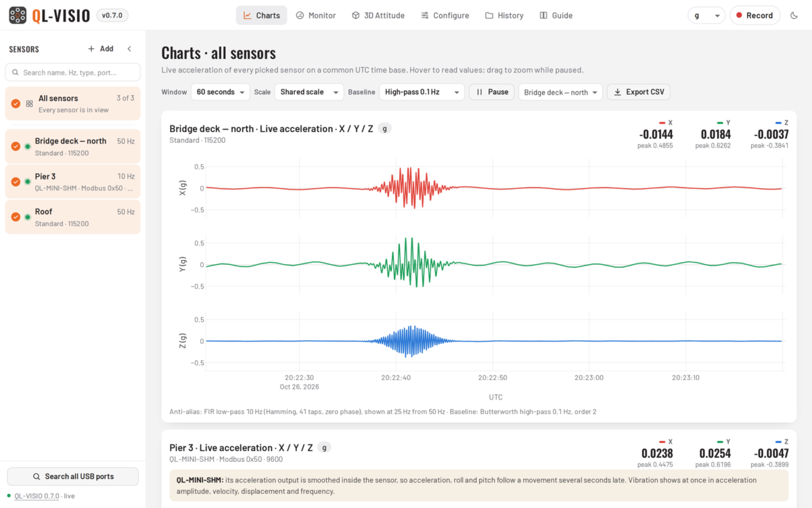Uncheck the Roof sensor checkbox
The height and width of the screenshot is (508, 812).
click(16, 217)
